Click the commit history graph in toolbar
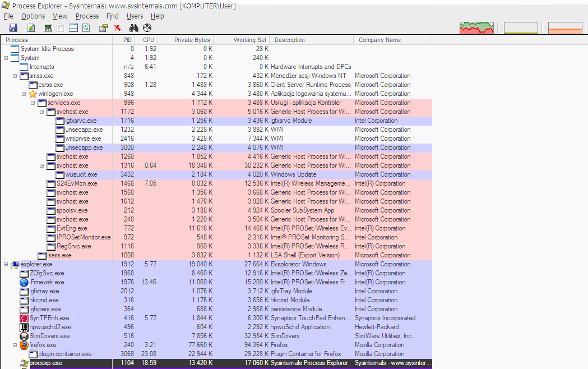The height and width of the screenshot is (369, 588). pyautogui.click(x=521, y=27)
